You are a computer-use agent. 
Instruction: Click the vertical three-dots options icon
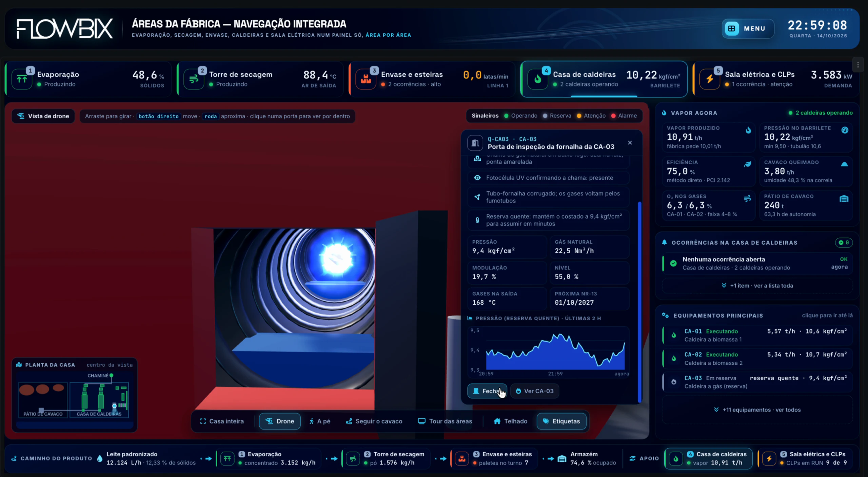pyautogui.click(x=858, y=65)
